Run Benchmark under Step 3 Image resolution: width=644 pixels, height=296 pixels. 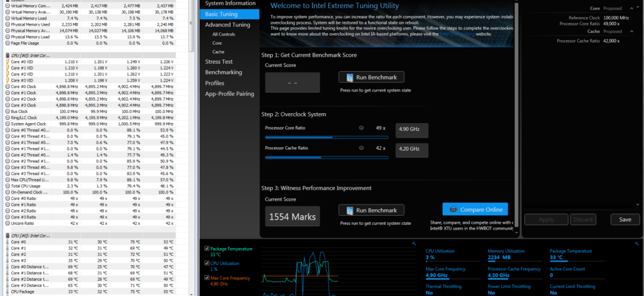pos(371,210)
